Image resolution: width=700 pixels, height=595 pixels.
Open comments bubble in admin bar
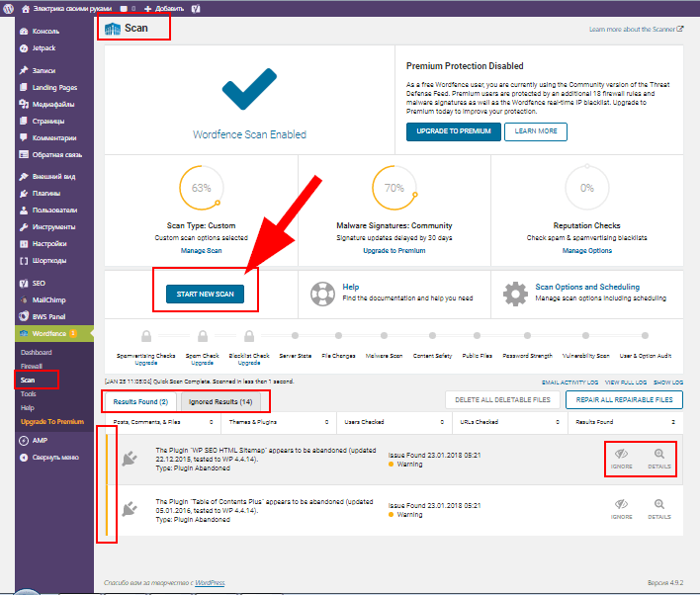pyautogui.click(x=128, y=9)
